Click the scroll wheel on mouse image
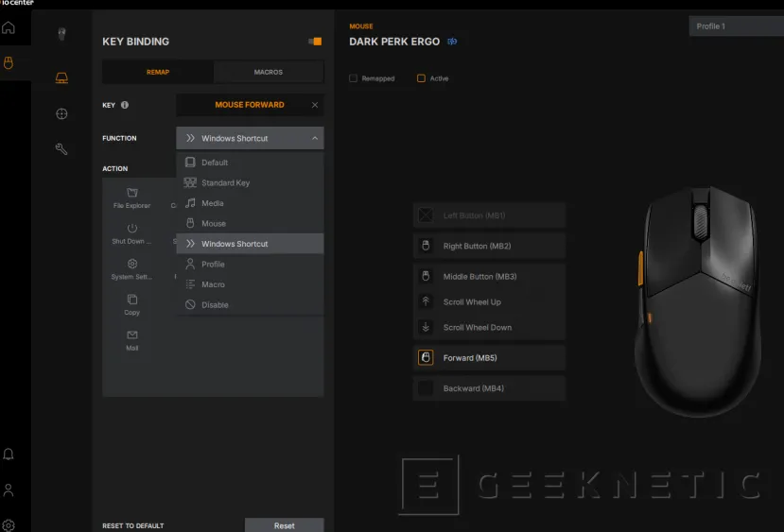This screenshot has width=784, height=532. tap(701, 222)
